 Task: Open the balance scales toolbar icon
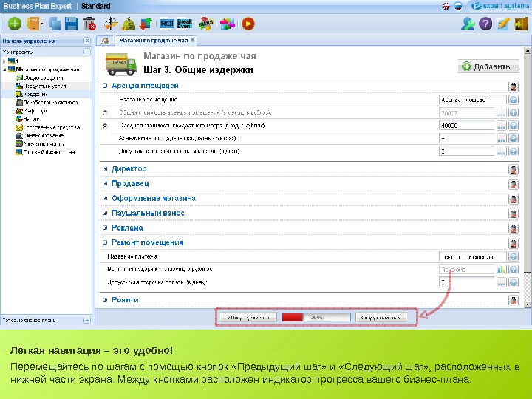[111, 24]
